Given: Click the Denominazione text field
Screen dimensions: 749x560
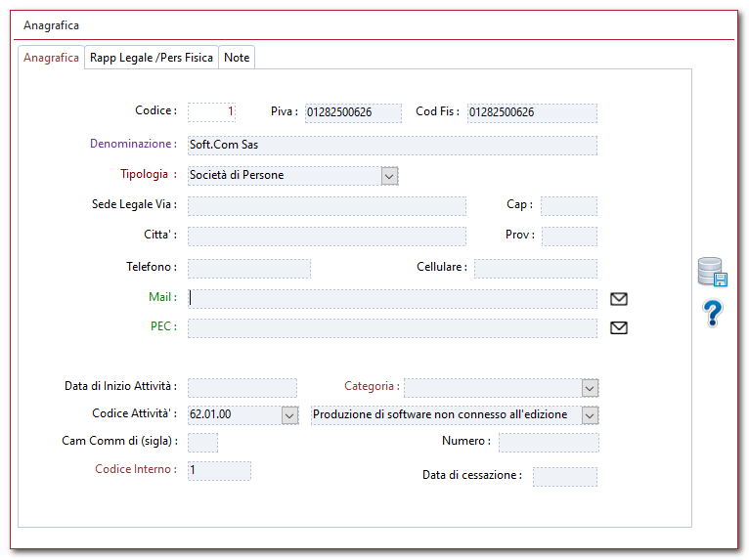Looking at the screenshot, I should pyautogui.click(x=391, y=145).
